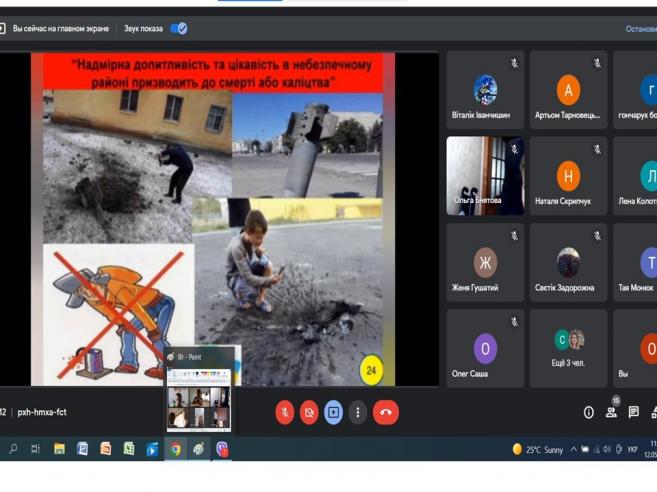Click the present screen button
Viewport: 657px width, 492px height.
(x=333, y=412)
